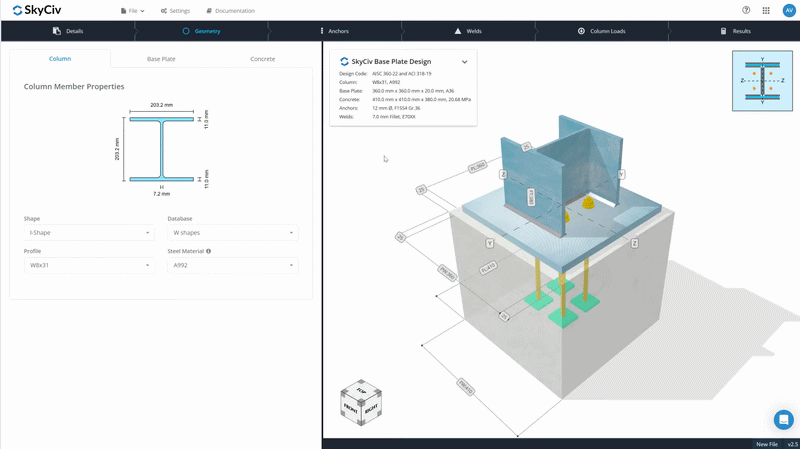Switch to the Base Plate tab

pyautogui.click(x=161, y=59)
